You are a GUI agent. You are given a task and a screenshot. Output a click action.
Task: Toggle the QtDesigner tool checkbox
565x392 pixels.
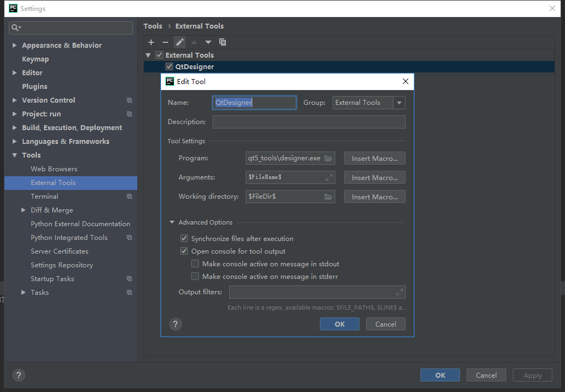169,66
